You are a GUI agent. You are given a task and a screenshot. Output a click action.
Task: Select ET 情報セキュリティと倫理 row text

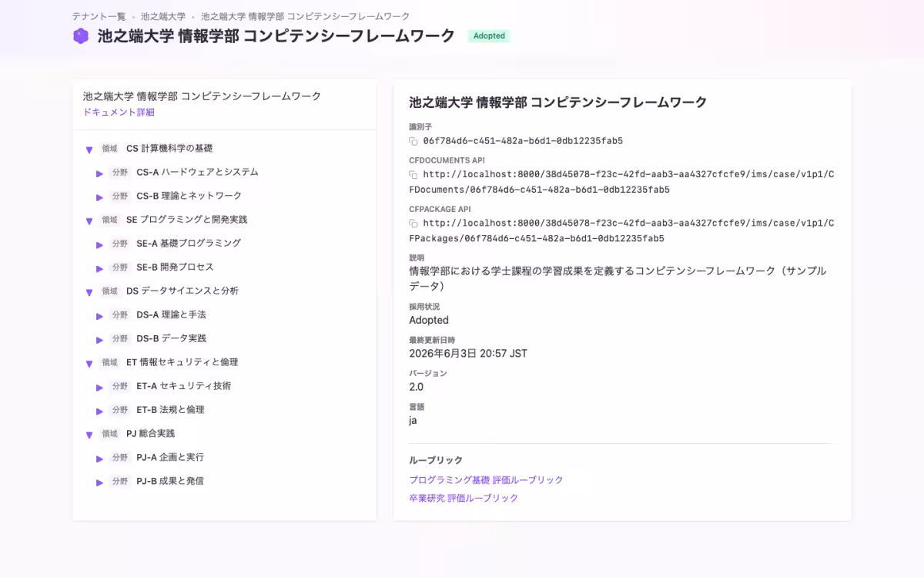click(x=182, y=363)
